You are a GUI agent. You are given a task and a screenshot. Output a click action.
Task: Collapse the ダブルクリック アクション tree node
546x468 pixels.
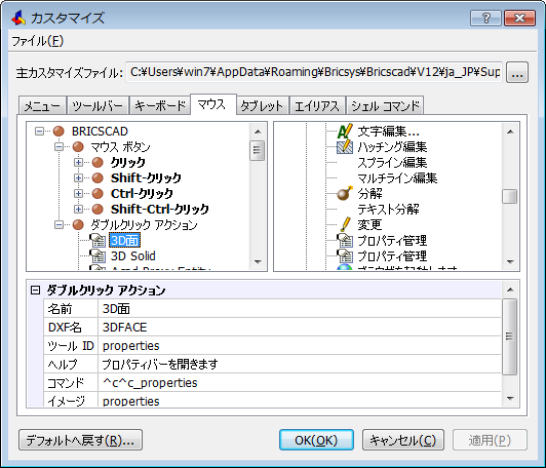pos(59,225)
